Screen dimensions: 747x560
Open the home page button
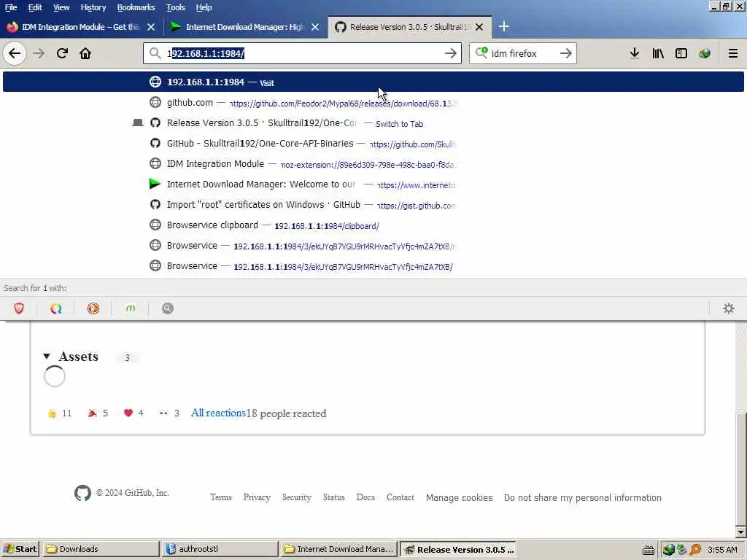(x=85, y=53)
